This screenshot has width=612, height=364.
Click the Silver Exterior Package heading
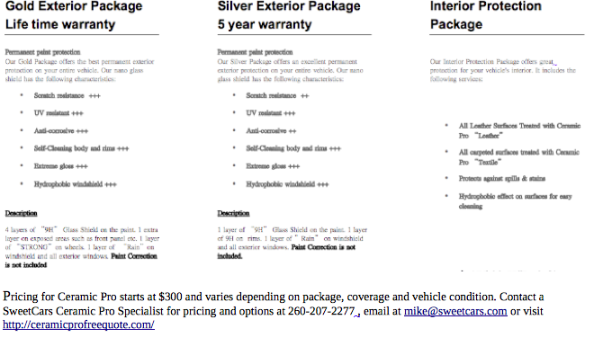pos(289,6)
